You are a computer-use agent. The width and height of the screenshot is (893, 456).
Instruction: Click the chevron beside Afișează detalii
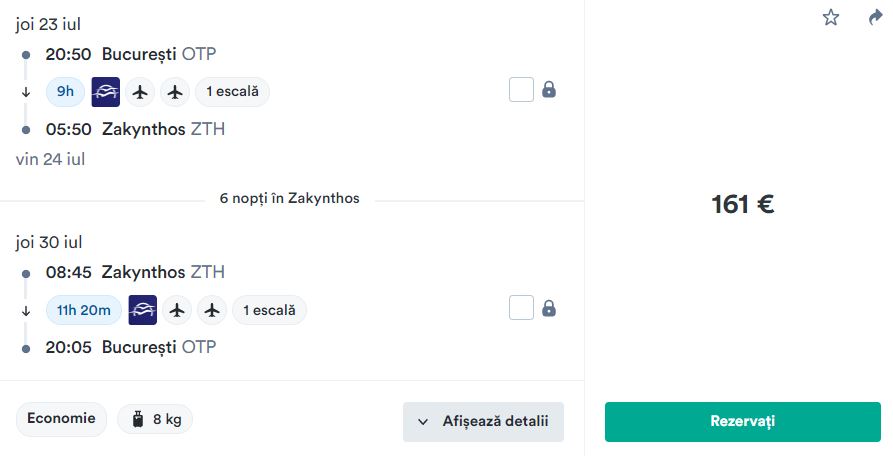[x=423, y=422]
